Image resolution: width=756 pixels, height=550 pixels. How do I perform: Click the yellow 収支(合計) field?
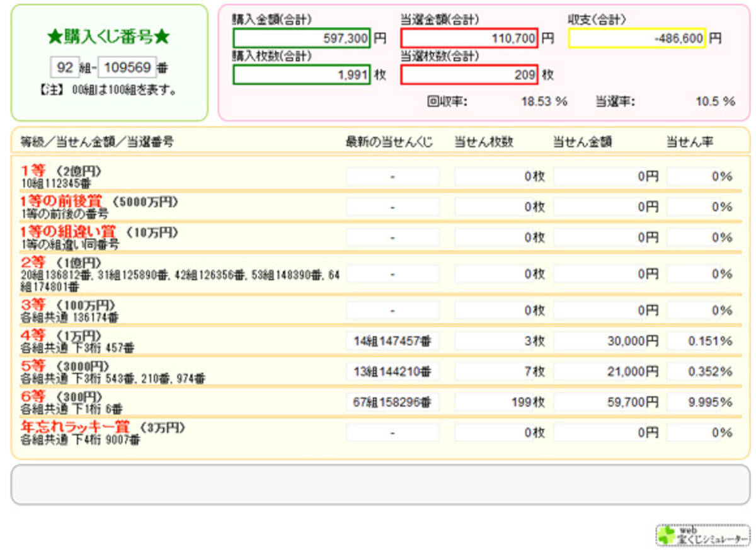pyautogui.click(x=637, y=38)
